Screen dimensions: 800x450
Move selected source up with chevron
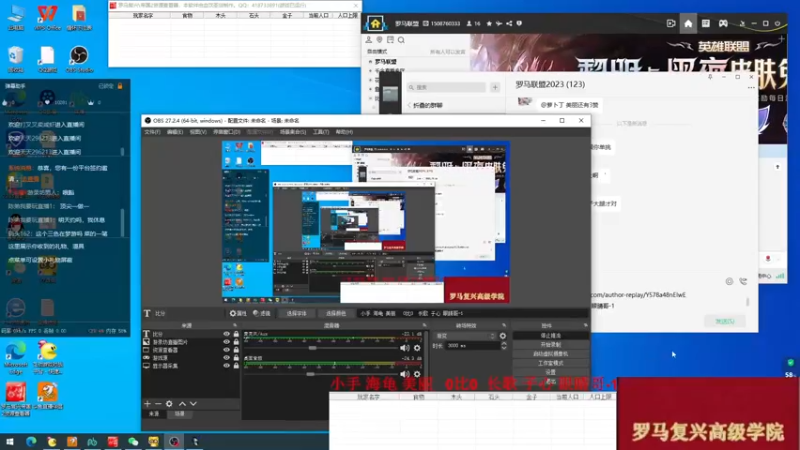pyautogui.click(x=182, y=404)
